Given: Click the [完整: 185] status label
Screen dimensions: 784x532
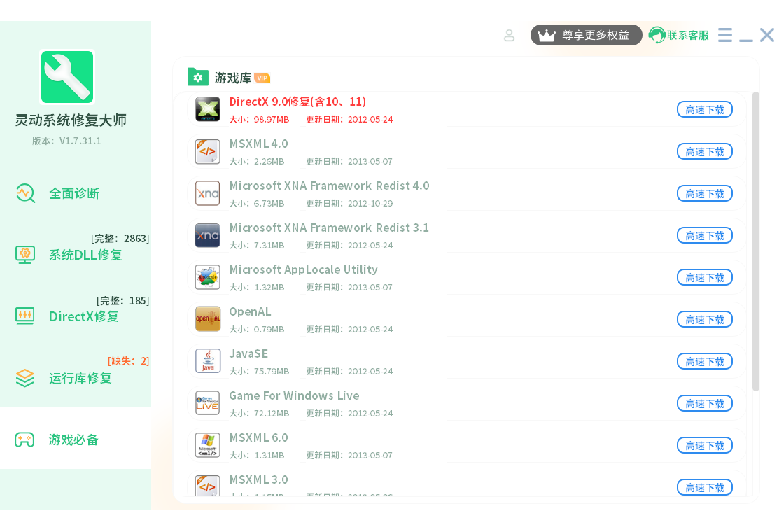Looking at the screenshot, I should (123, 300).
